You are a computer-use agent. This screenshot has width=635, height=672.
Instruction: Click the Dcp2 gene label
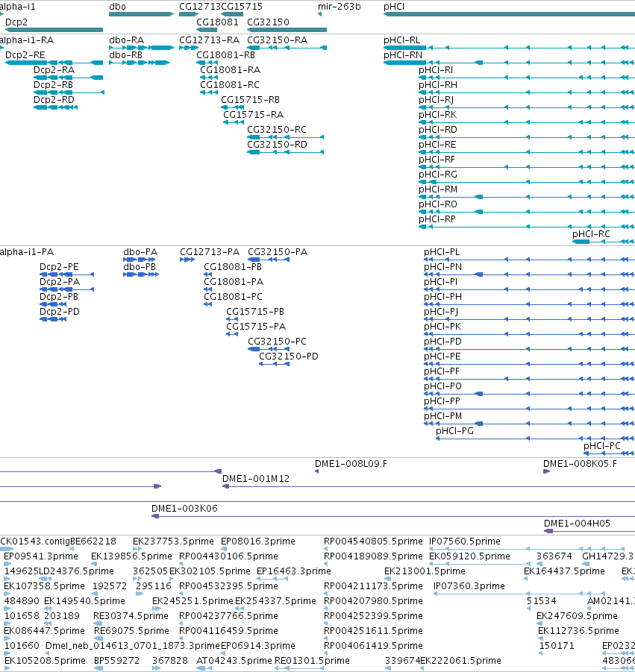tap(16, 22)
